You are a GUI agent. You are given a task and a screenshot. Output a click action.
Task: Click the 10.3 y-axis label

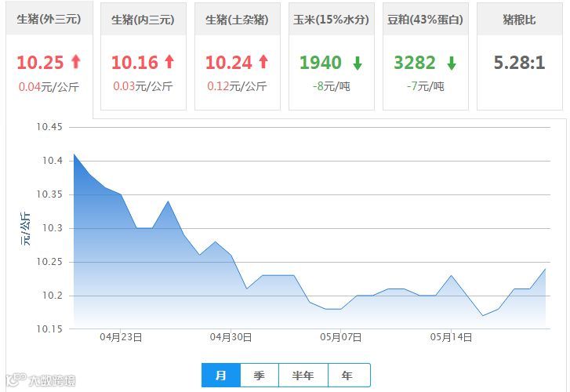(x=53, y=228)
